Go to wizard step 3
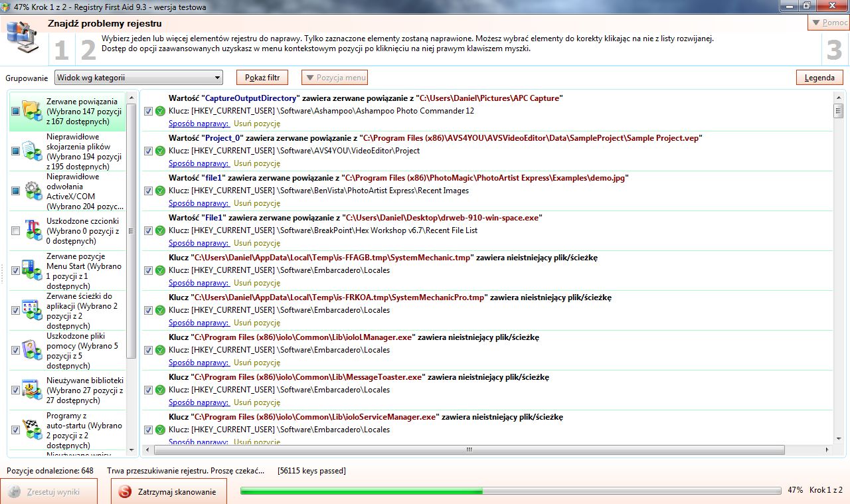The height and width of the screenshot is (504, 850). pyautogui.click(x=834, y=50)
